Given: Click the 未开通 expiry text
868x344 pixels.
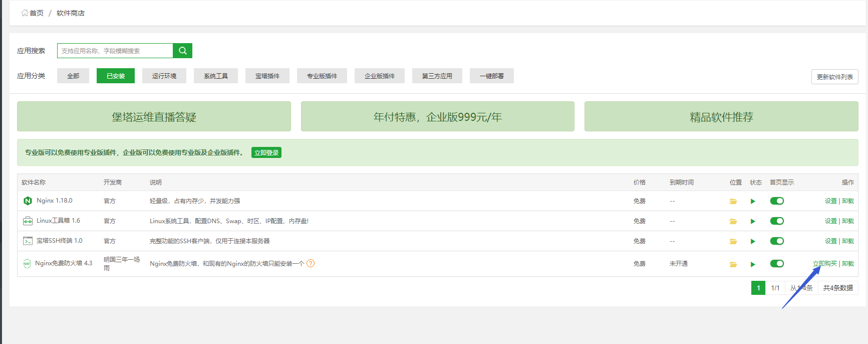Looking at the screenshot, I should click(x=679, y=264).
